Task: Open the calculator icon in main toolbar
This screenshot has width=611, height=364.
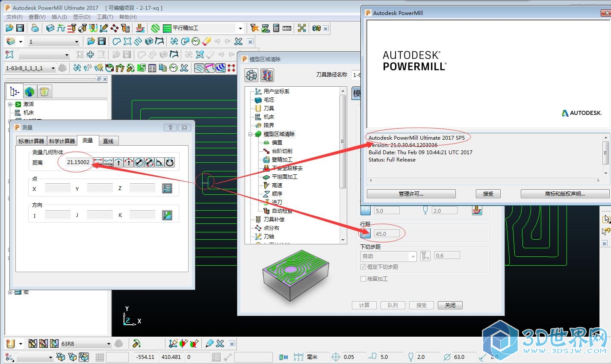Action: point(276,28)
